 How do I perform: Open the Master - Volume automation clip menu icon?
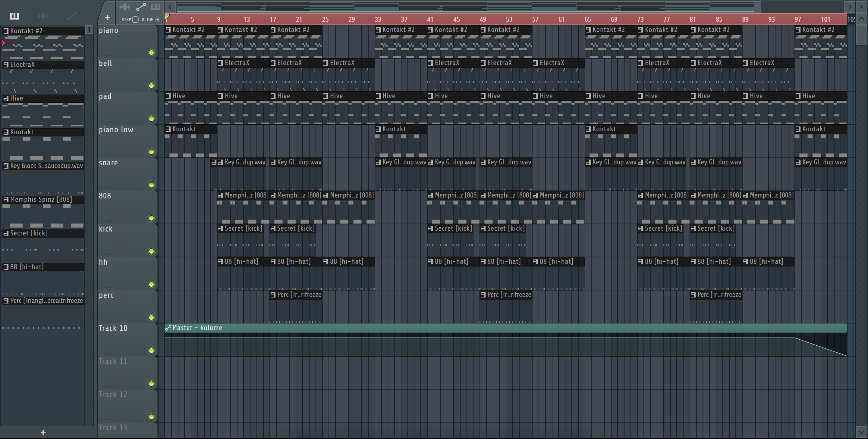[168, 328]
